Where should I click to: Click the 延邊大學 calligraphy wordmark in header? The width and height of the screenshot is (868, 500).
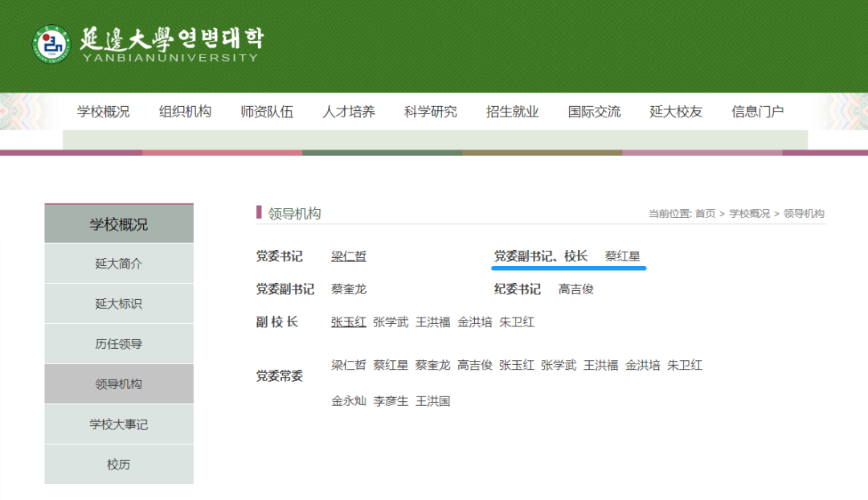[127, 39]
